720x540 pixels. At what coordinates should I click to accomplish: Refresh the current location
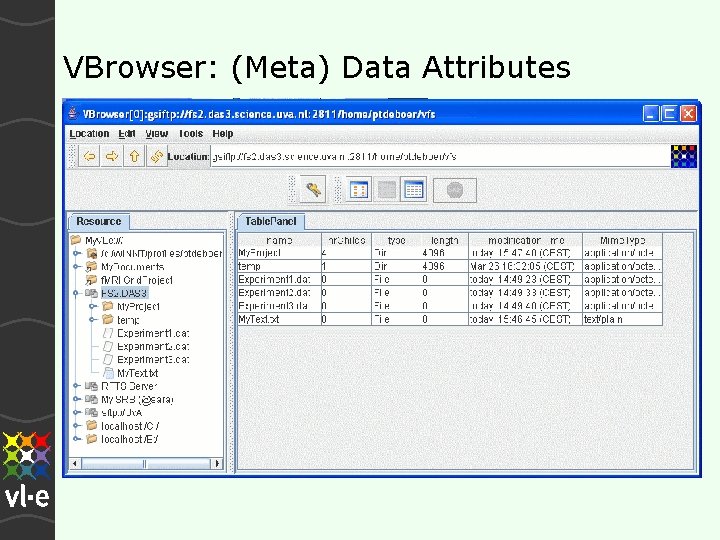pos(157,157)
